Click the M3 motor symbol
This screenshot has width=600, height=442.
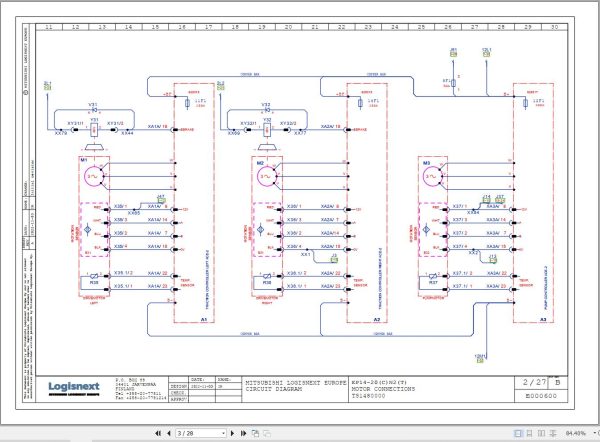coord(433,177)
